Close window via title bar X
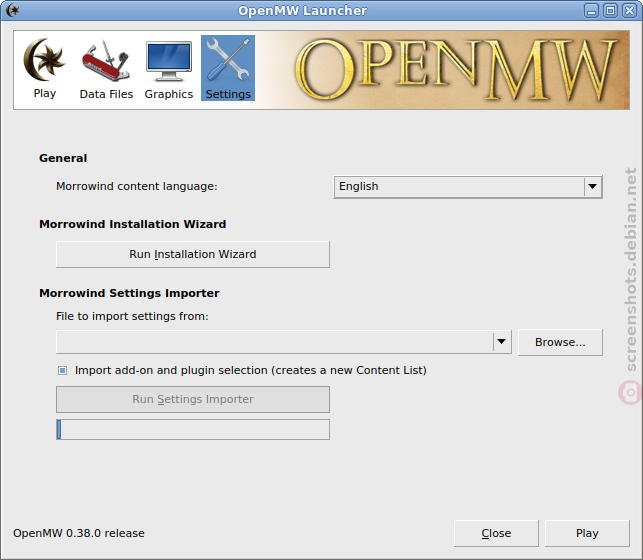The height and width of the screenshot is (560, 643). (629, 10)
